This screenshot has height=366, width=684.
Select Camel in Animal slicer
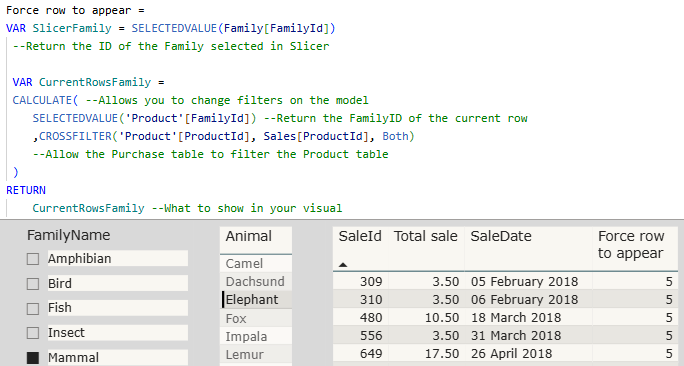pos(256,263)
